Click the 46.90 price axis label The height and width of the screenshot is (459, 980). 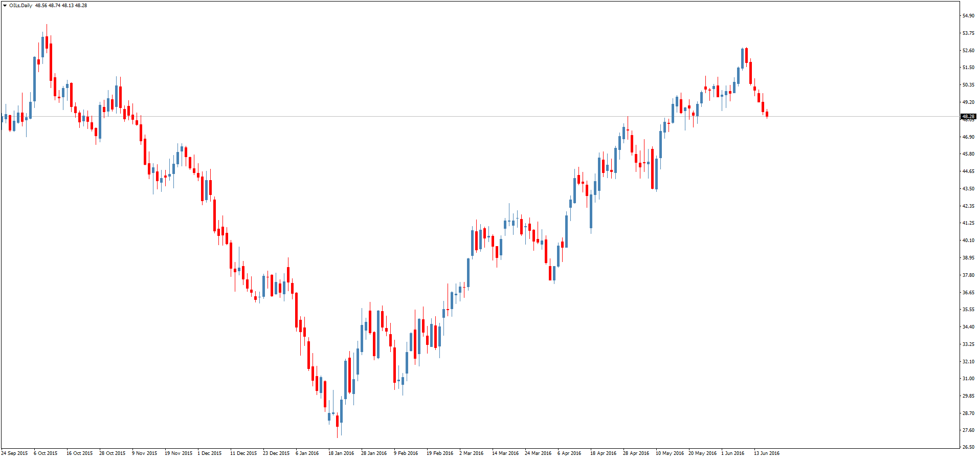pos(968,137)
